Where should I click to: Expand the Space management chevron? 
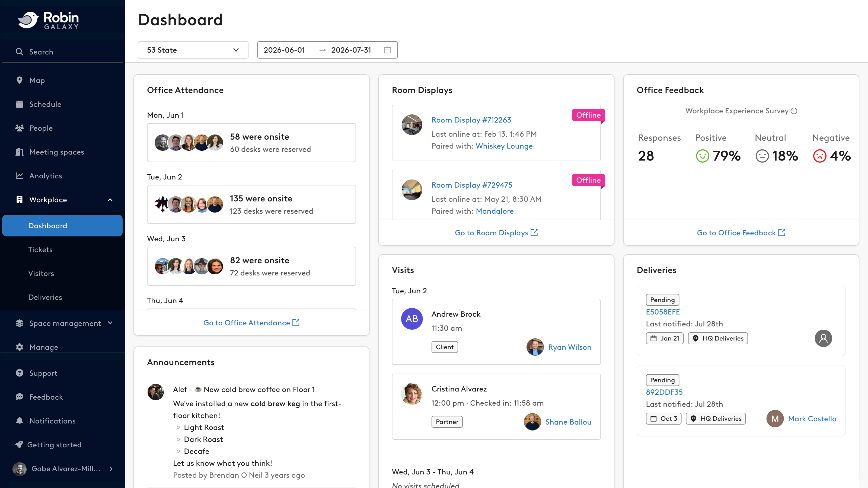[110, 323]
